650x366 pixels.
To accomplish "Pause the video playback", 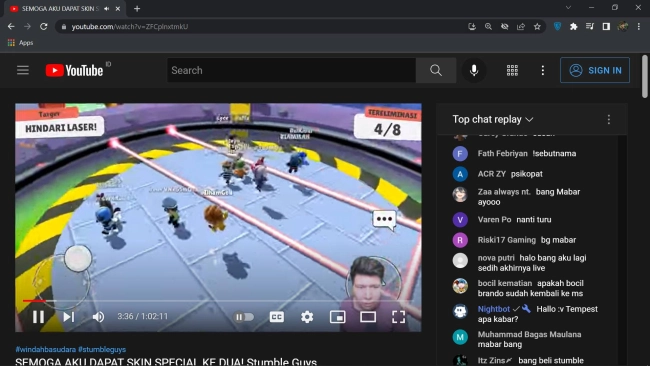I will (x=38, y=317).
